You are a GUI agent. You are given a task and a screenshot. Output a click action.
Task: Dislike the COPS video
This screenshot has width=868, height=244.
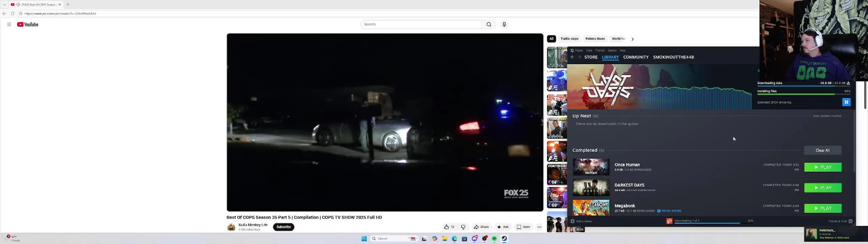(x=463, y=227)
